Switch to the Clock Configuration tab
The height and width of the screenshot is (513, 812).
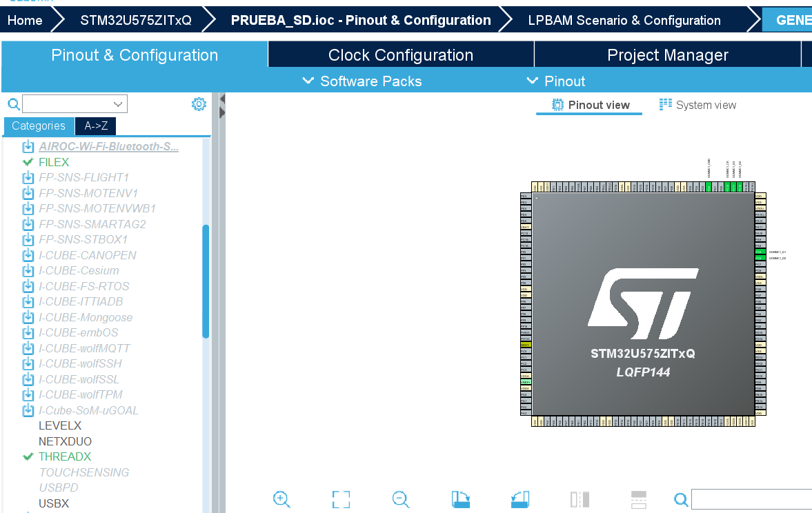pyautogui.click(x=399, y=54)
